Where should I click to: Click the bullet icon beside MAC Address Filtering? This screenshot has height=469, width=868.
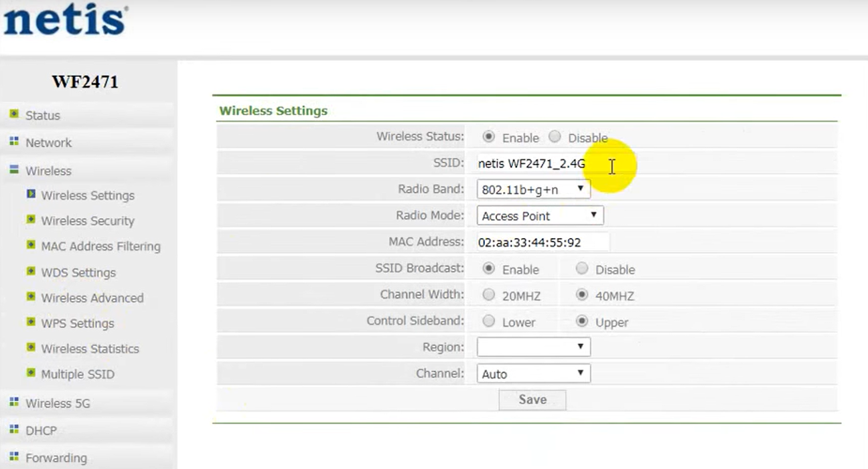(31, 245)
